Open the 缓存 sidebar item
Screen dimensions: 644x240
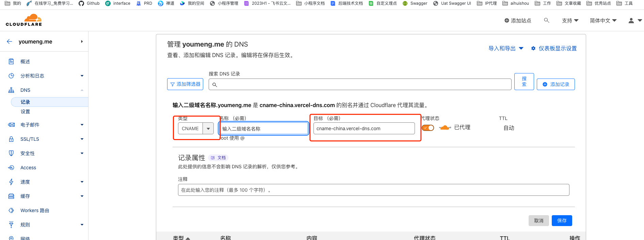click(25, 196)
